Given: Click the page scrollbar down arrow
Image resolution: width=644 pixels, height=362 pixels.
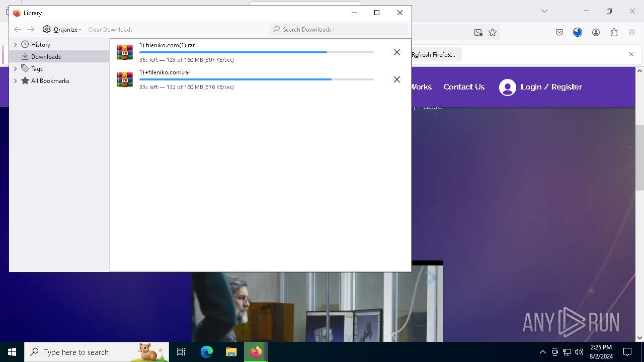Looking at the screenshot, I should [x=639, y=338].
